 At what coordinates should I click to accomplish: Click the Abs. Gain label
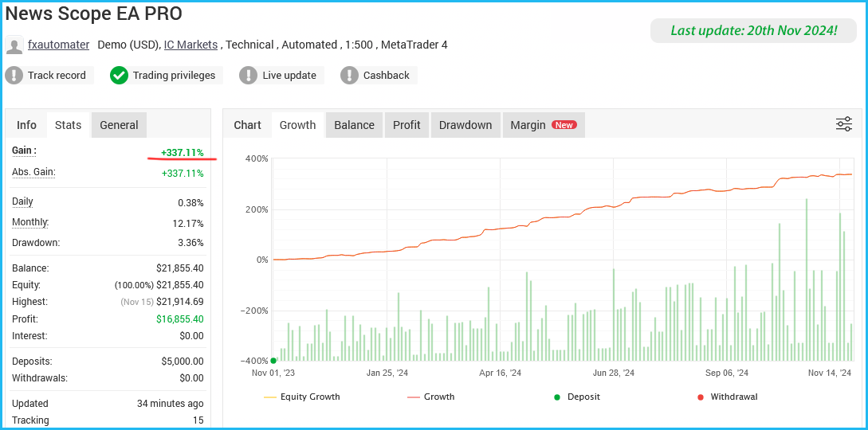(x=33, y=172)
